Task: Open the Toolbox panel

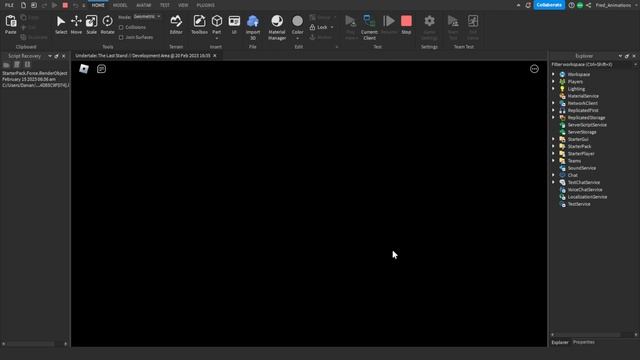Action: [x=199, y=25]
